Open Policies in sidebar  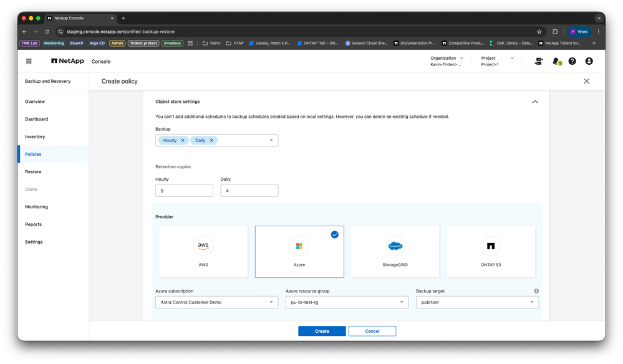point(34,154)
